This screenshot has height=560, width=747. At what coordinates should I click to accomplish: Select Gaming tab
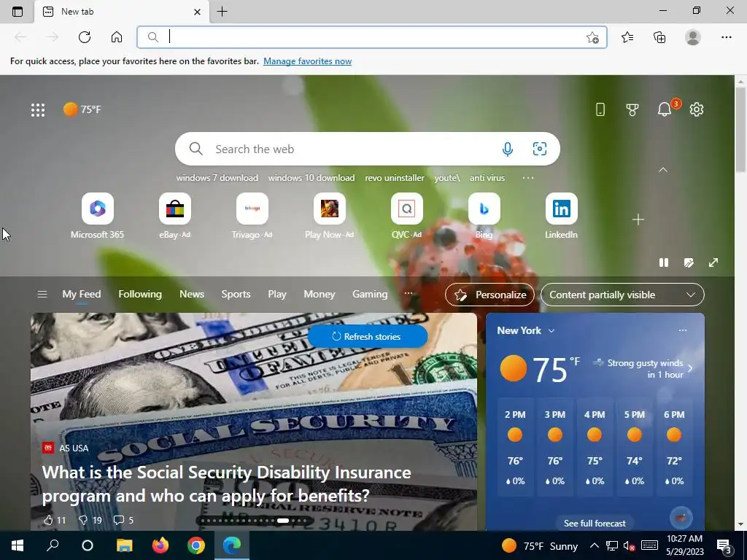tap(370, 295)
